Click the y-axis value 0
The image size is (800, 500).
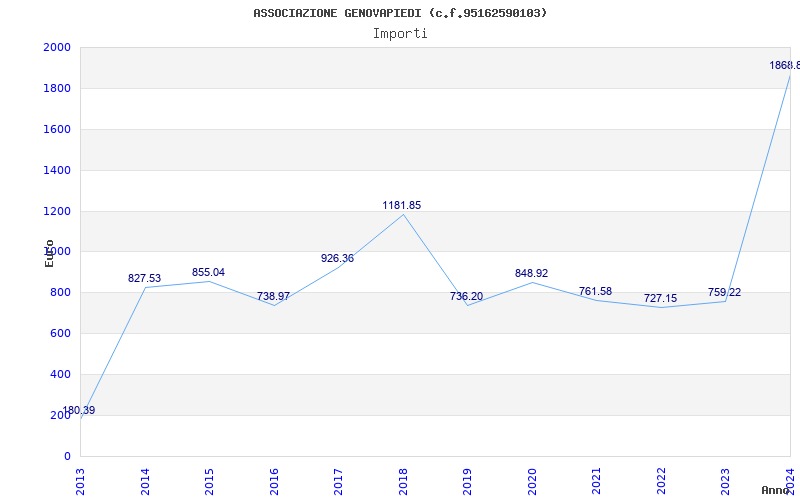click(67, 456)
